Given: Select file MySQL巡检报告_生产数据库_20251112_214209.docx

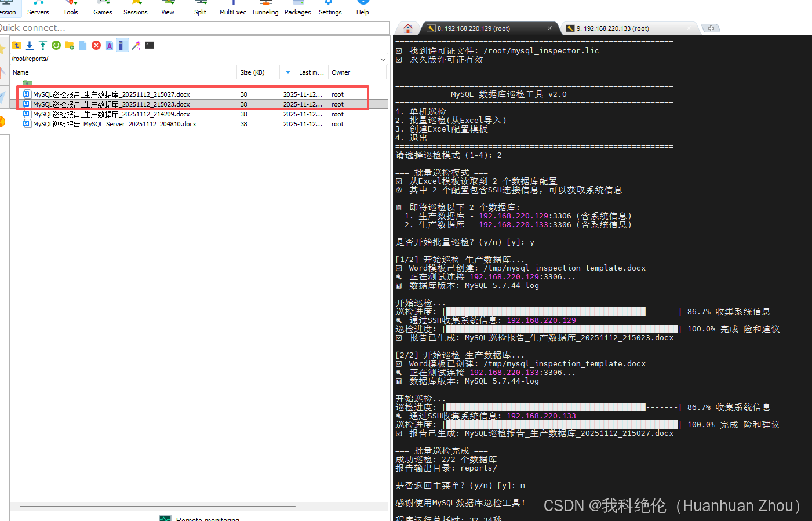Looking at the screenshot, I should (111, 114).
